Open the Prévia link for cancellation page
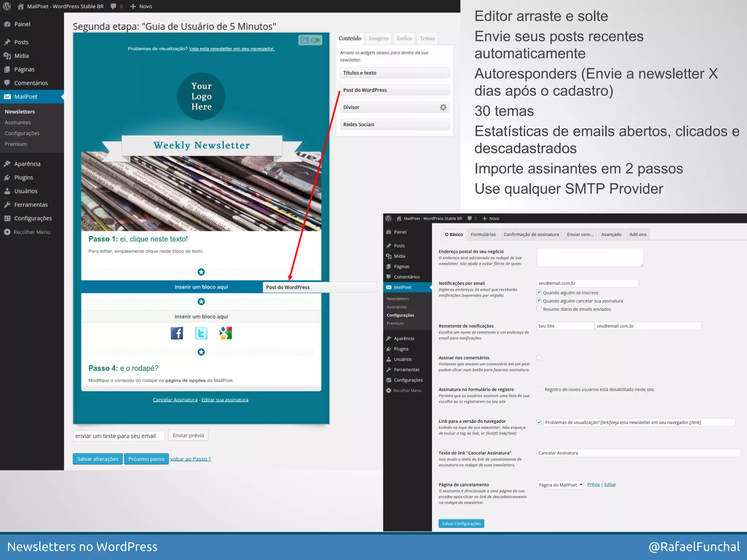The image size is (747, 560). click(593, 485)
